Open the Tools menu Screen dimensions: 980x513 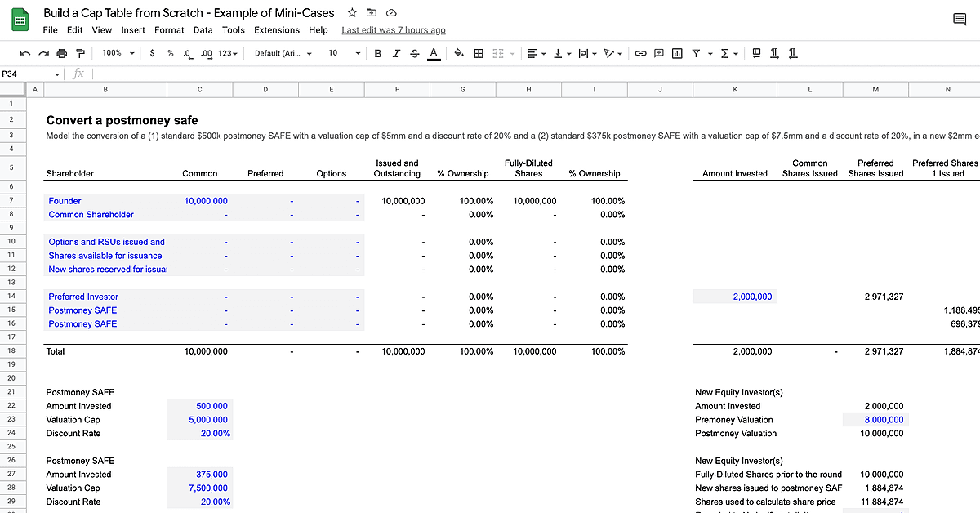pos(234,30)
